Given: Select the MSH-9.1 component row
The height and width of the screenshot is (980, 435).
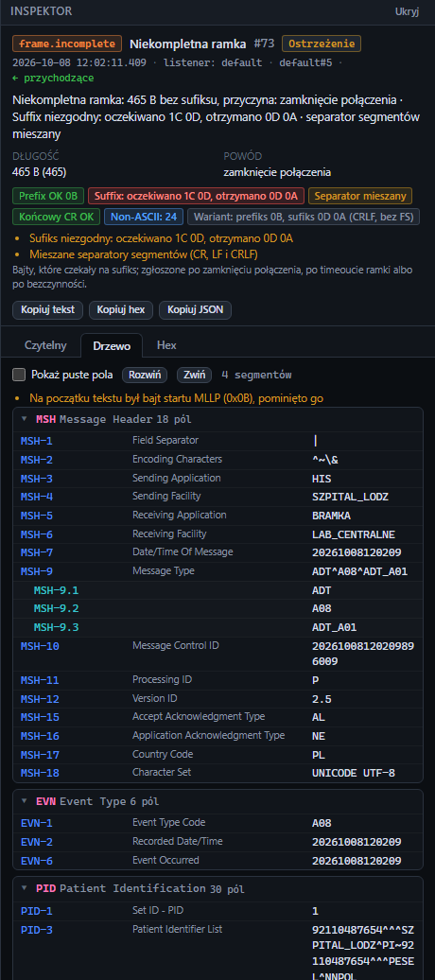Looking at the screenshot, I should [x=218, y=590].
